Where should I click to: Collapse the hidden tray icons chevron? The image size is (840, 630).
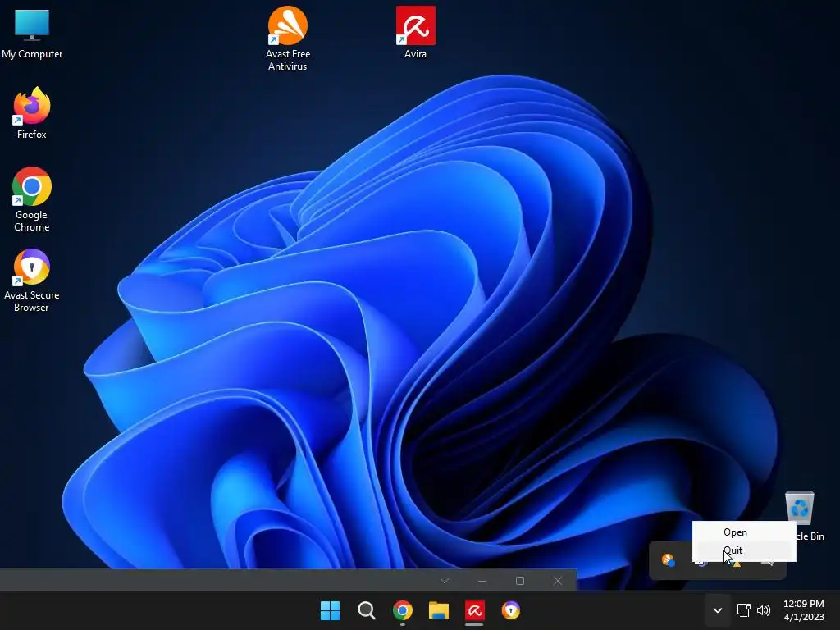click(x=717, y=610)
